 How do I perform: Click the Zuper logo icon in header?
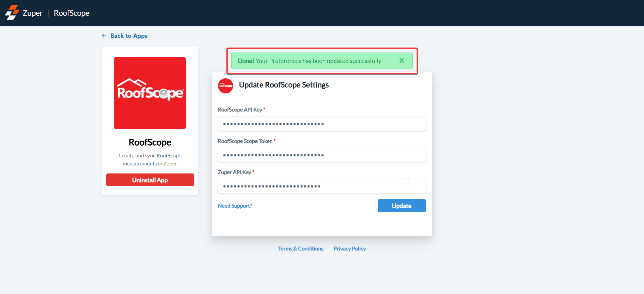click(x=12, y=13)
